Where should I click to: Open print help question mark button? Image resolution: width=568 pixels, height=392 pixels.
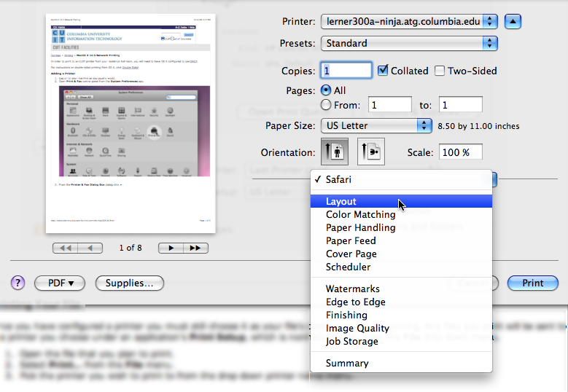(17, 283)
